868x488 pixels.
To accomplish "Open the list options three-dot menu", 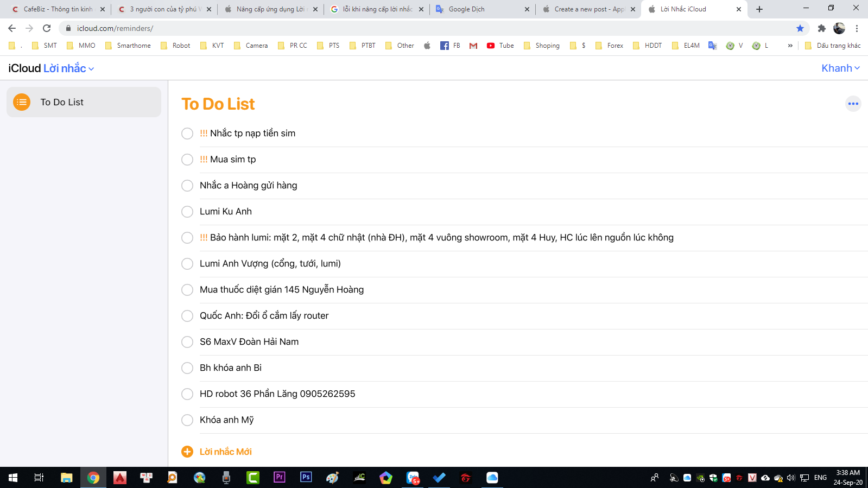I will (853, 104).
